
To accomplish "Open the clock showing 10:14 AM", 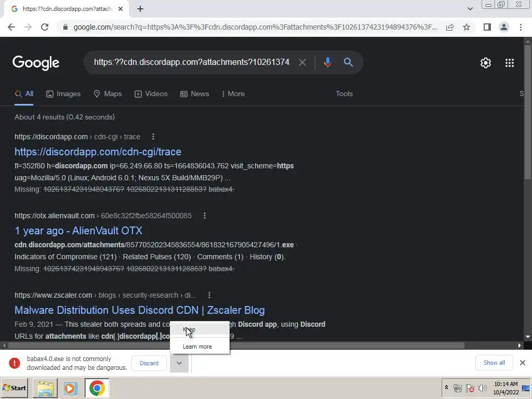I will tap(506, 388).
